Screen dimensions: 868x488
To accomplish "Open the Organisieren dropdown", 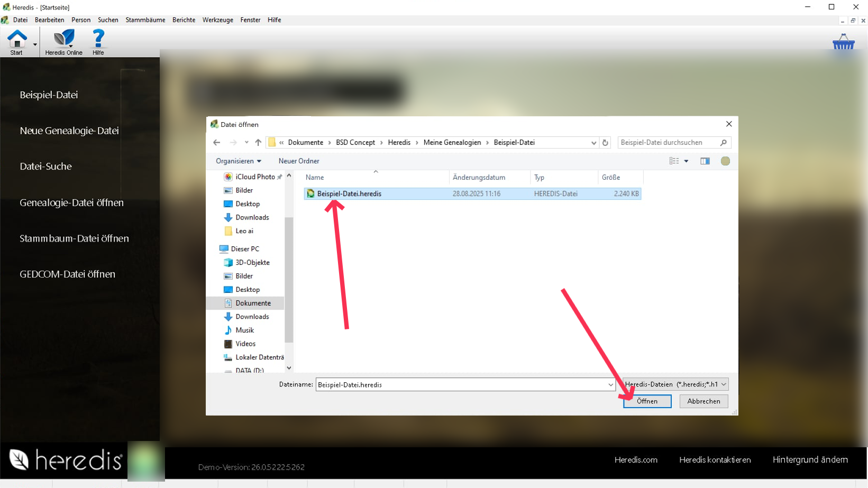I will pos(238,161).
